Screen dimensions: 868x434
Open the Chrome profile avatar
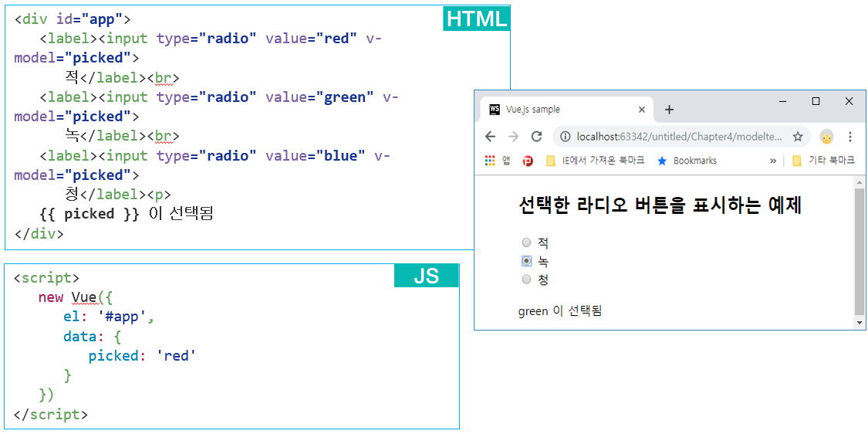826,137
